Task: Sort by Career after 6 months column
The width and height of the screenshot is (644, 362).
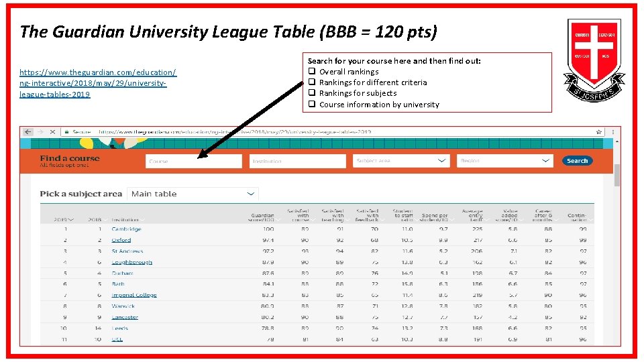Action: (544, 215)
